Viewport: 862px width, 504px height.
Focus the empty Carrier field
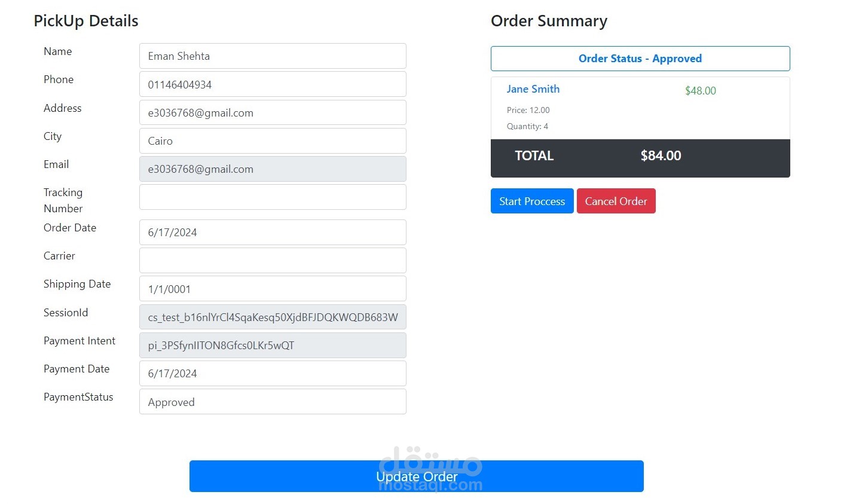(x=273, y=260)
